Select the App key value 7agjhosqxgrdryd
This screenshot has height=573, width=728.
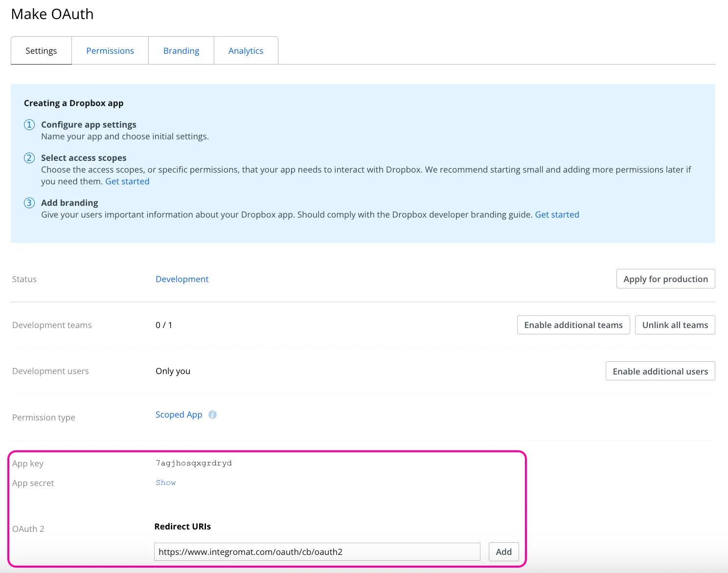coord(194,463)
